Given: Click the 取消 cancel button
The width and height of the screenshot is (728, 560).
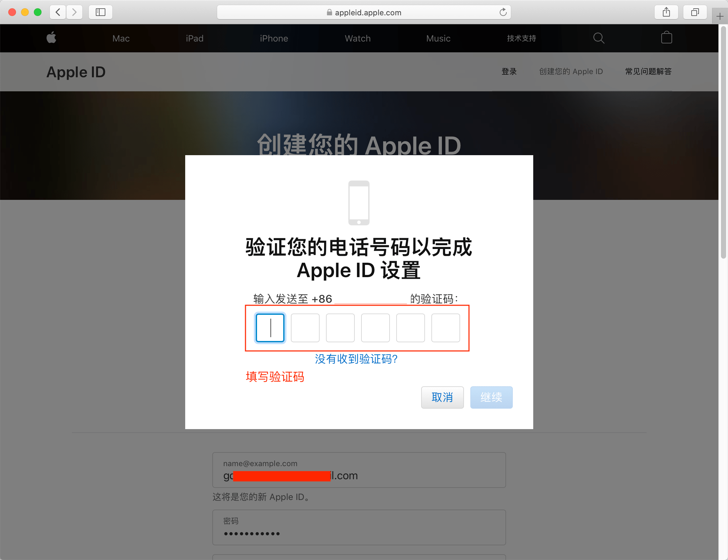Looking at the screenshot, I should (442, 397).
